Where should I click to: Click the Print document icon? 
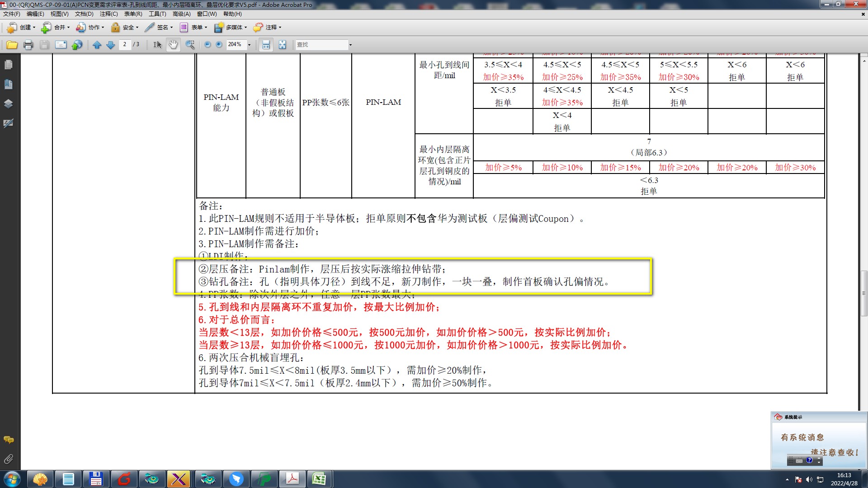pyautogui.click(x=28, y=45)
